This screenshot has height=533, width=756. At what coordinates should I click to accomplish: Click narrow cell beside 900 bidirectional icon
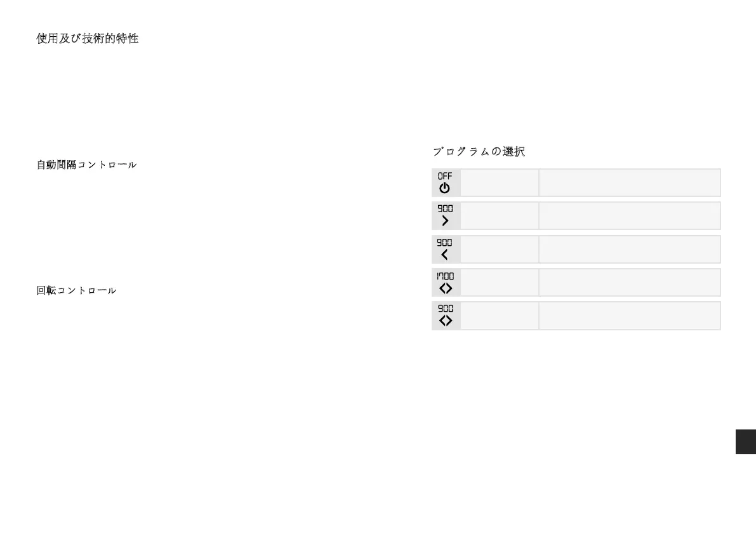coord(500,316)
